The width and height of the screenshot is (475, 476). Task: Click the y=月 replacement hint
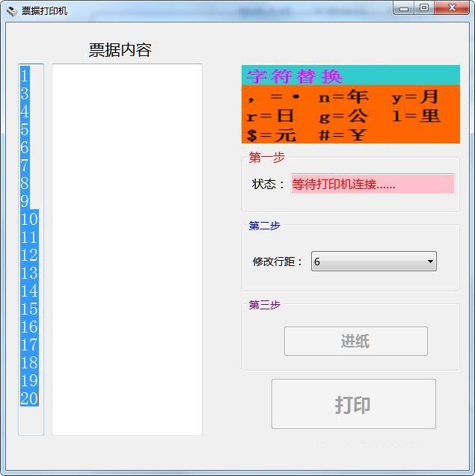tap(415, 97)
